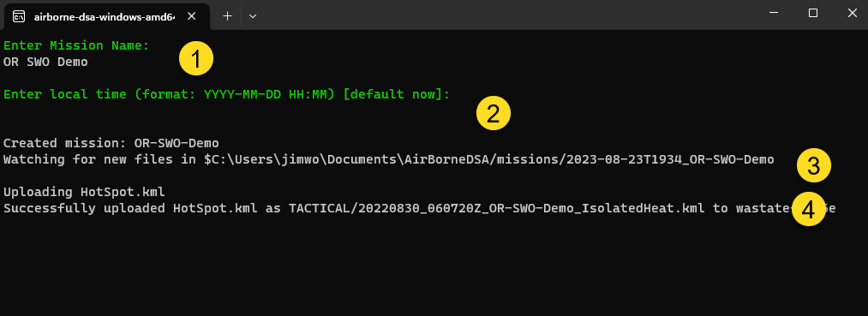Select the airborne-dsa-windows-amd64 tab
868x316 pixels.
(107, 16)
